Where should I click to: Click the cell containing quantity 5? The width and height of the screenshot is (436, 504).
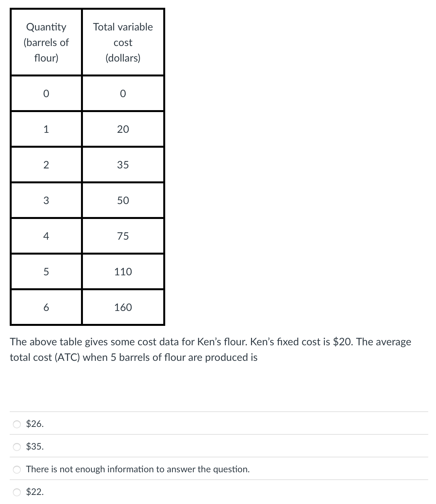point(46,272)
